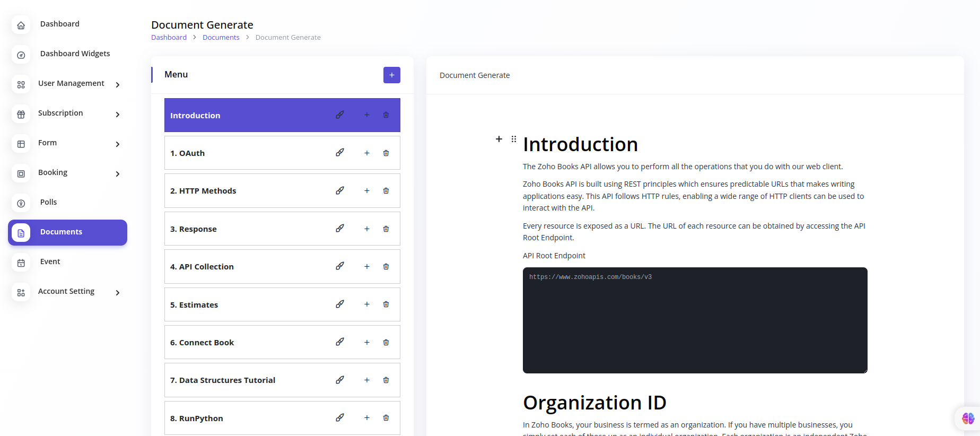Expand the User Management submenu chevron
The image size is (980, 436).
point(118,85)
